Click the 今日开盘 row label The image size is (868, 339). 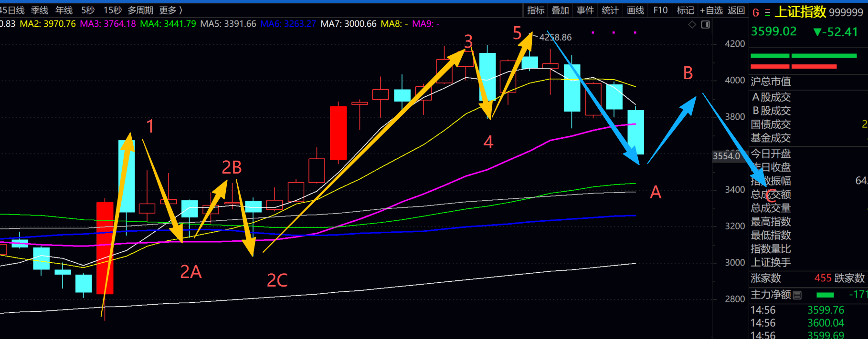click(771, 154)
